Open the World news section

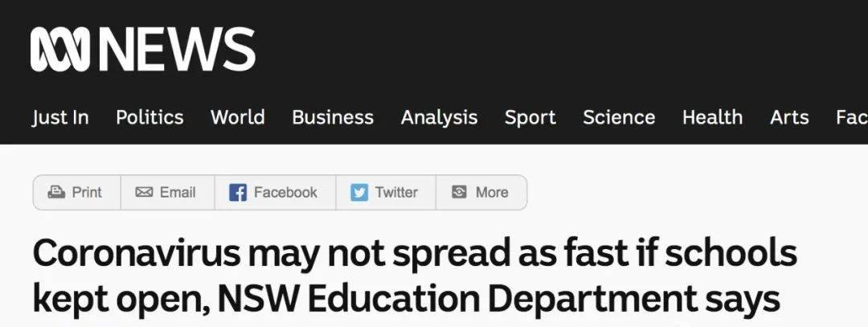[237, 117]
